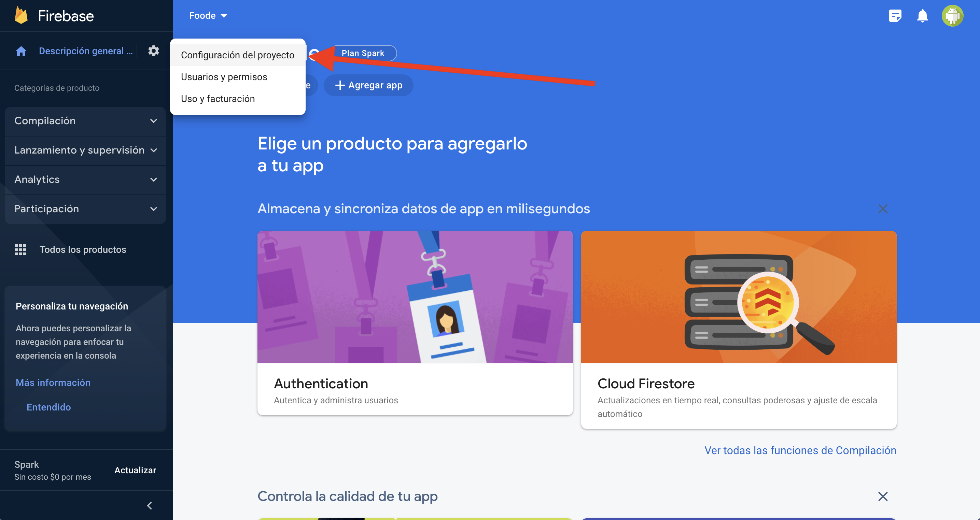This screenshot has height=520, width=980.
Task: Click the Categorías de producto label
Action: click(57, 88)
